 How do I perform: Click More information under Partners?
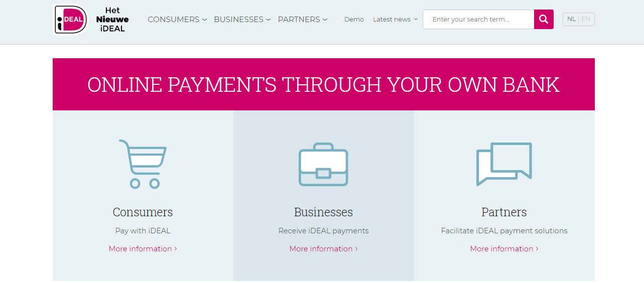[504, 249]
